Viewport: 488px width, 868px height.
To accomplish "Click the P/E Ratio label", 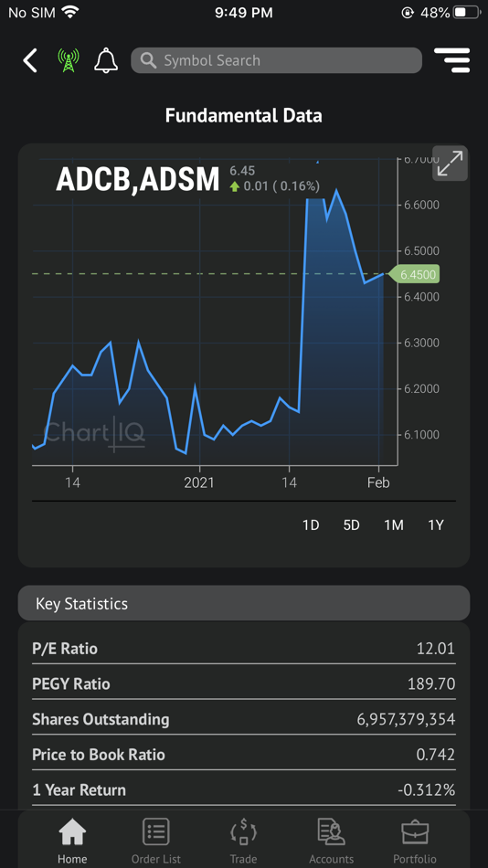I will pyautogui.click(x=65, y=648).
